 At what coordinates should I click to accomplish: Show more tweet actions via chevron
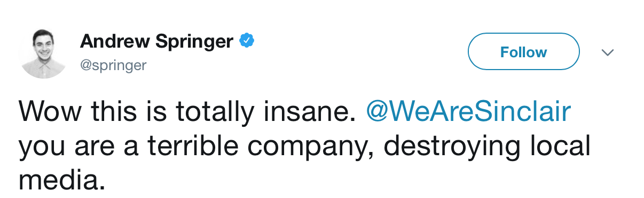pyautogui.click(x=608, y=52)
